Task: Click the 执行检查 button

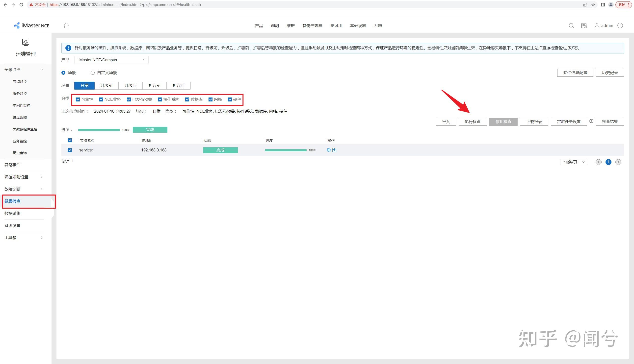Action: (472, 122)
